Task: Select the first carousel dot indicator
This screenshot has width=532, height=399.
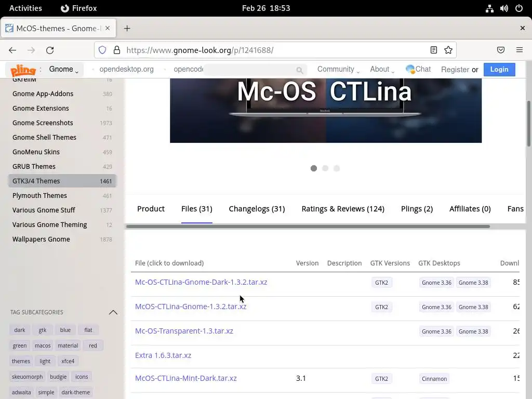Action: pos(313,168)
